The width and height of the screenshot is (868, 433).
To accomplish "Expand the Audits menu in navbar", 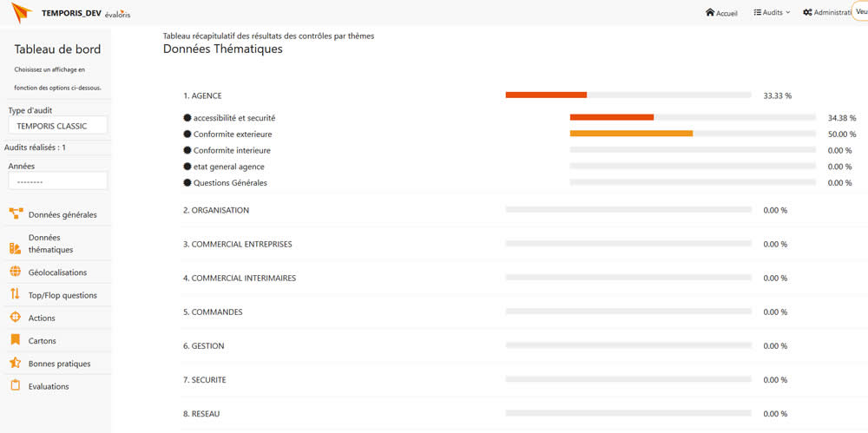I will [772, 13].
